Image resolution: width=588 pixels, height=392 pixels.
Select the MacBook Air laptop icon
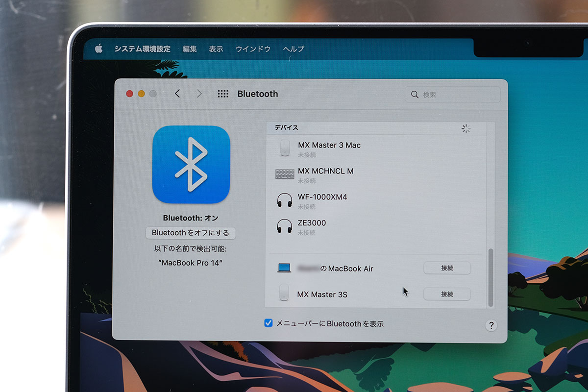tap(284, 268)
